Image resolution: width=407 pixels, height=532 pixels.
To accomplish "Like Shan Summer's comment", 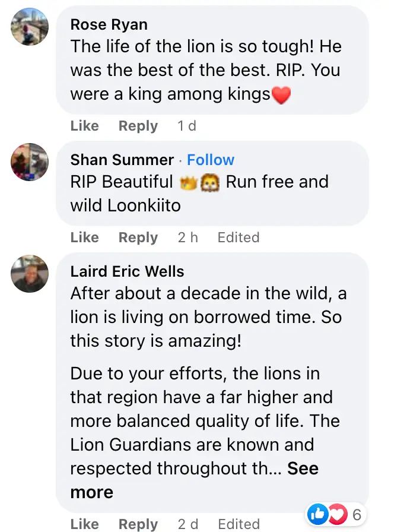I will pos(84,237).
